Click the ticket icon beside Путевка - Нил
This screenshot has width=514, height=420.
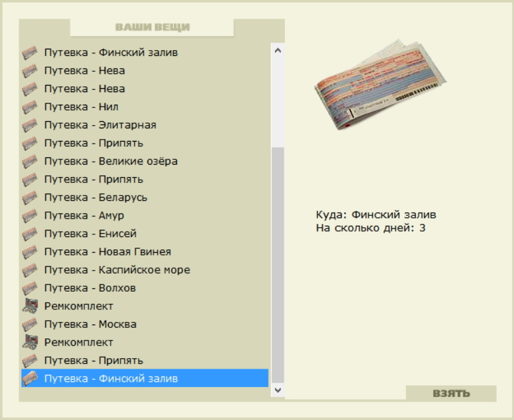point(30,107)
